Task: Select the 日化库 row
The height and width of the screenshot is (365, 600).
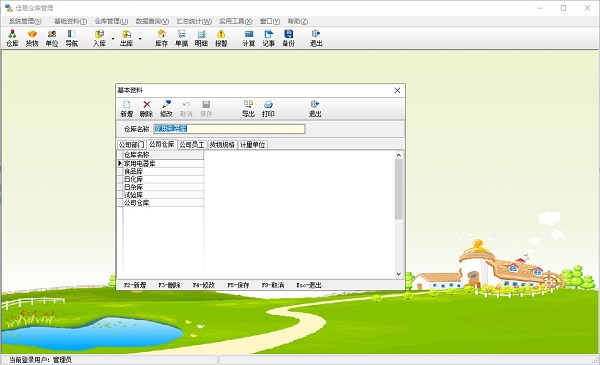Action: 163,179
